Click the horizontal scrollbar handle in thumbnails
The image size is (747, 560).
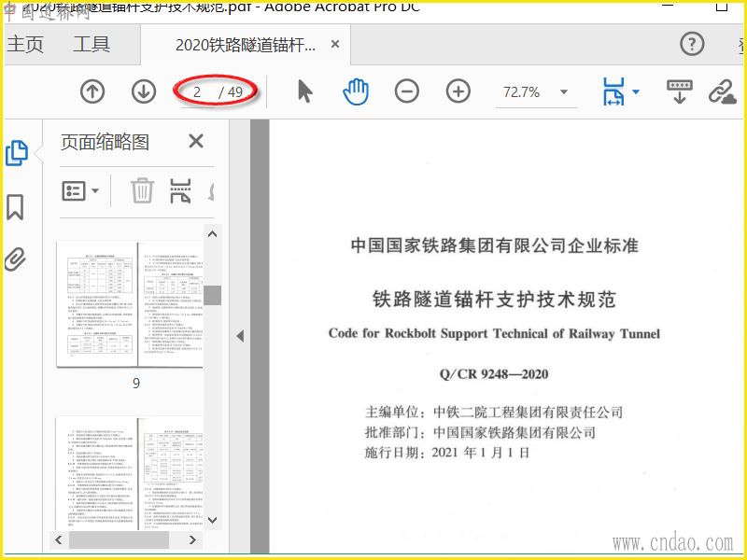point(120,539)
